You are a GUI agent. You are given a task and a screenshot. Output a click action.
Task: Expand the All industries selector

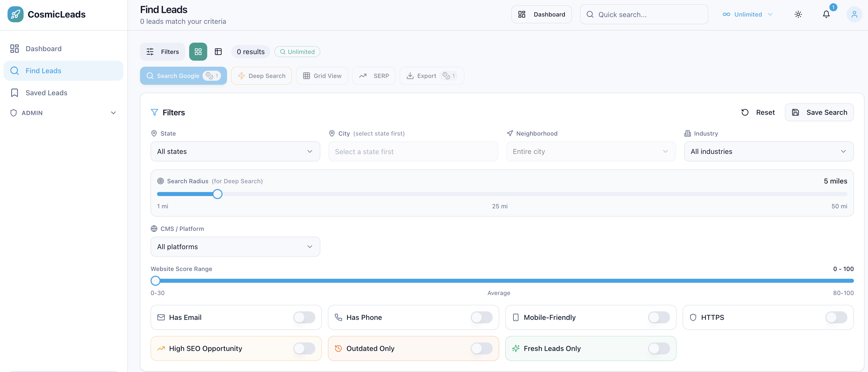[x=768, y=151]
